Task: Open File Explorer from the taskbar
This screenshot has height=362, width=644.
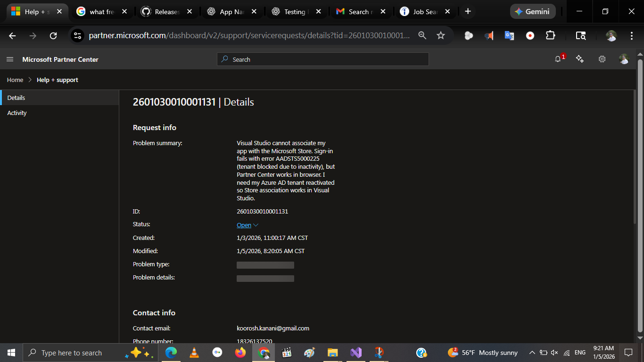Action: coord(333,353)
